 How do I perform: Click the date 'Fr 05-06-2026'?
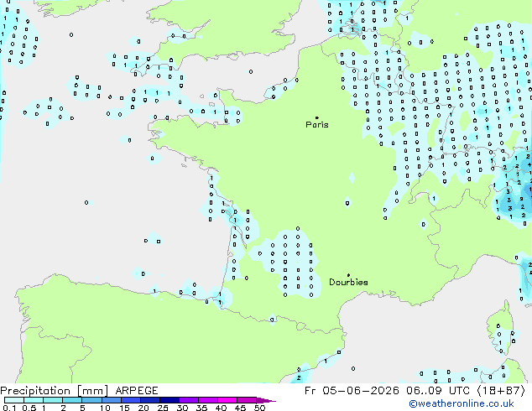pos(352,391)
